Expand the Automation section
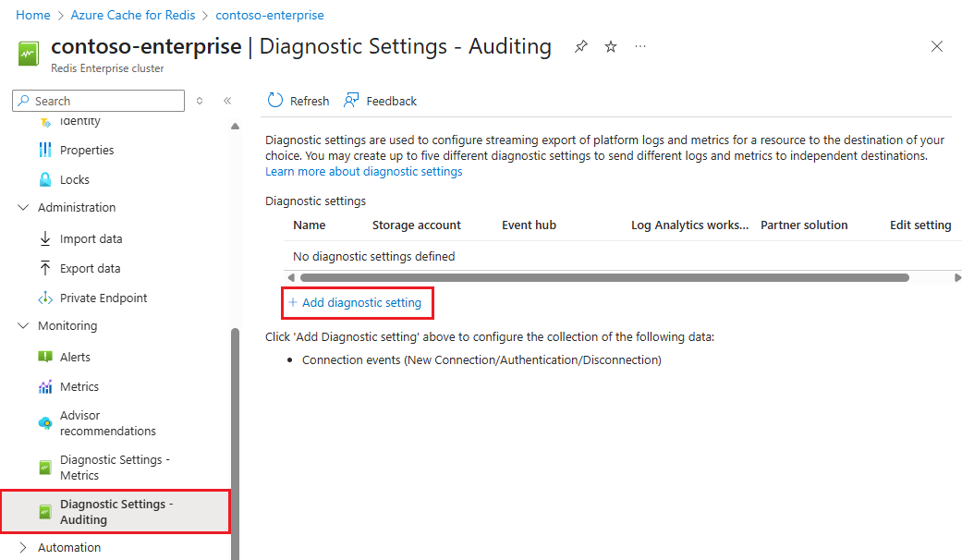 23,547
